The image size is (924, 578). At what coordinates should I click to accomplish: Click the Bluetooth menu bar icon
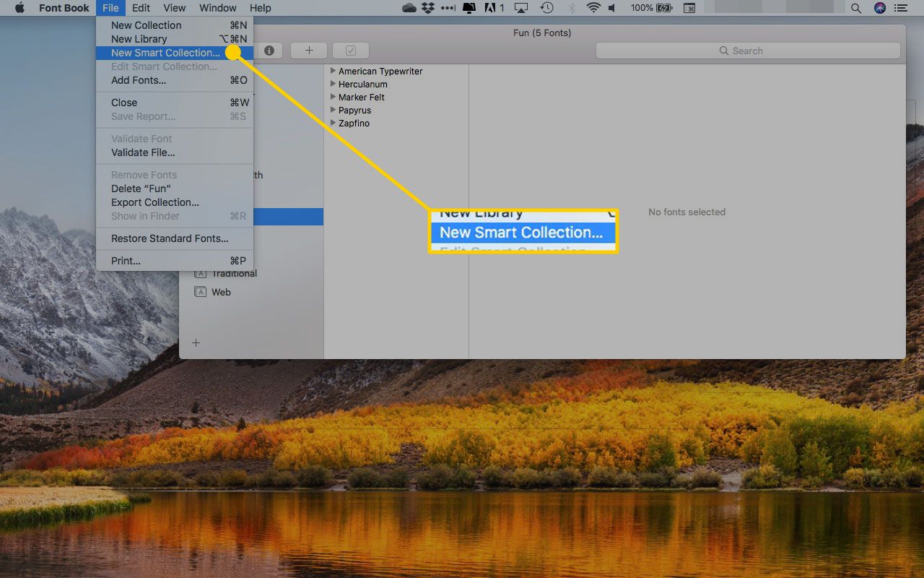[572, 8]
